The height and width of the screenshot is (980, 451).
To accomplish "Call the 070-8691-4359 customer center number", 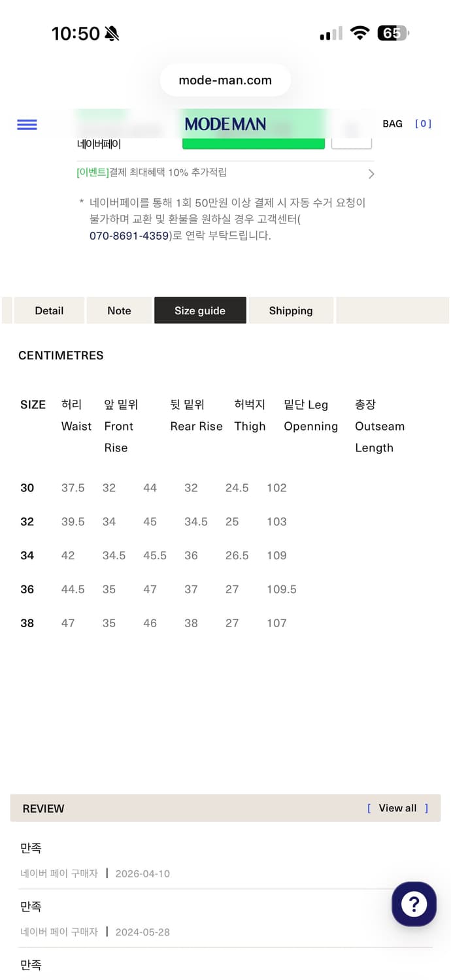I will coord(129,236).
